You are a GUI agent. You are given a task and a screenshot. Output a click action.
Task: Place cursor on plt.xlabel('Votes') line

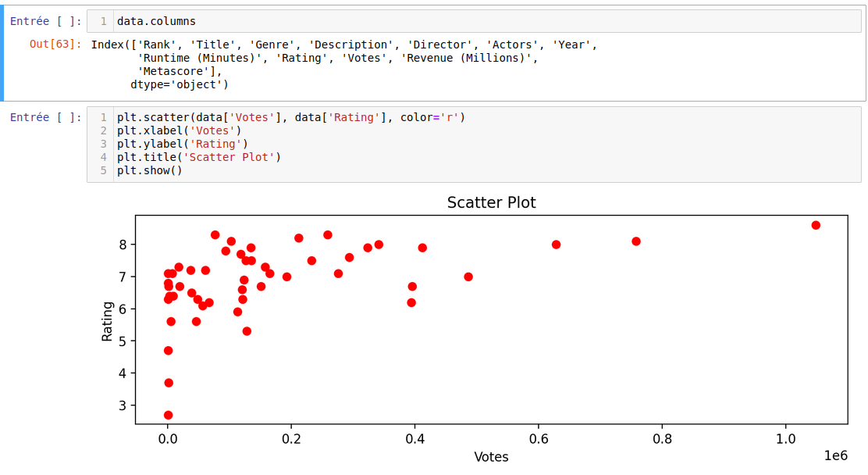click(x=180, y=130)
